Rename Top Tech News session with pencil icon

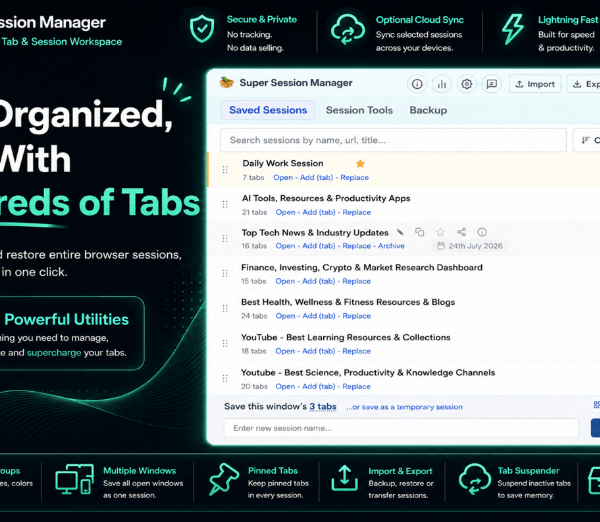tap(400, 232)
